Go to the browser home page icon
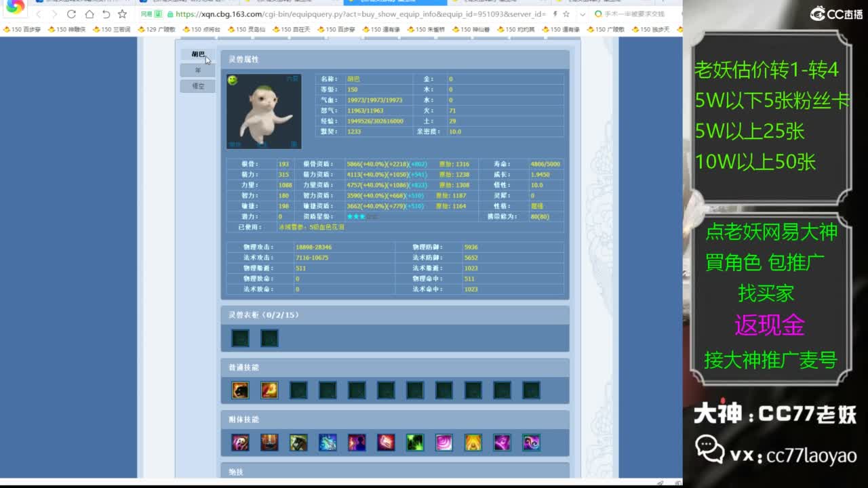Screen dimensions: 868x488 click(x=89, y=14)
